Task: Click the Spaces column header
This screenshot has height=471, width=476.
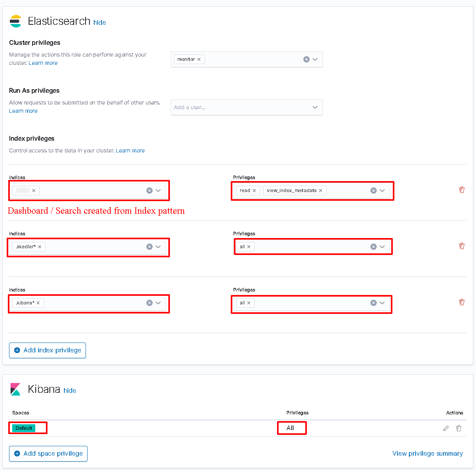Action: (x=21, y=413)
